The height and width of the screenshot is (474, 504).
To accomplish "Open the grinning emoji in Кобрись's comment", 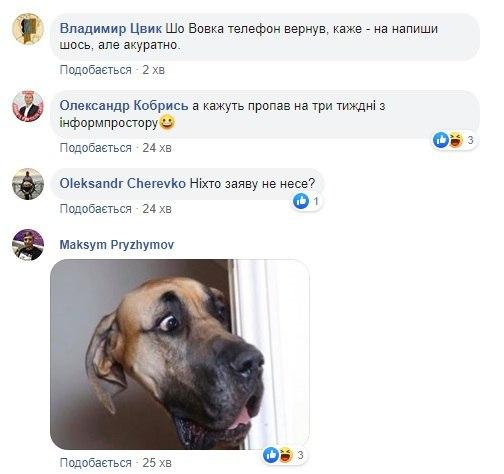I will coord(167,122).
